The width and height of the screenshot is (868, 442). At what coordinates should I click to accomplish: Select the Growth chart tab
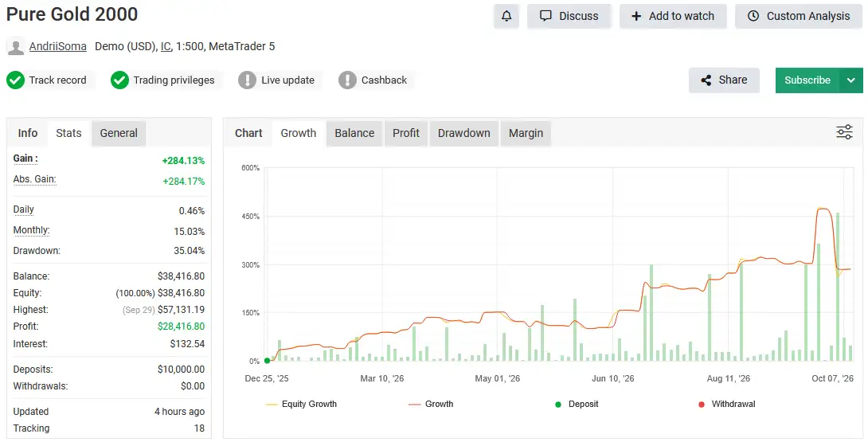click(299, 133)
